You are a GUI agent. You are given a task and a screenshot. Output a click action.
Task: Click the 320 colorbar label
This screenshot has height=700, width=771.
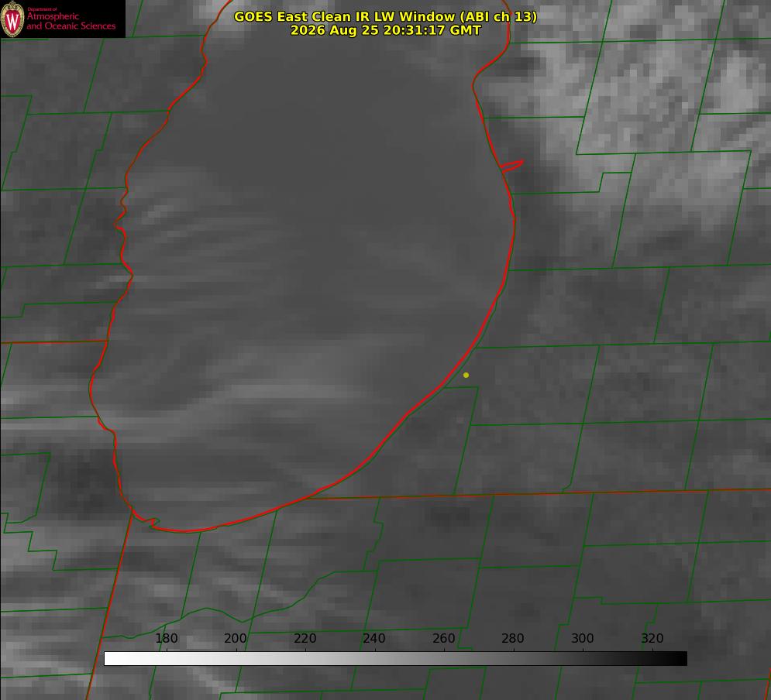coord(652,638)
